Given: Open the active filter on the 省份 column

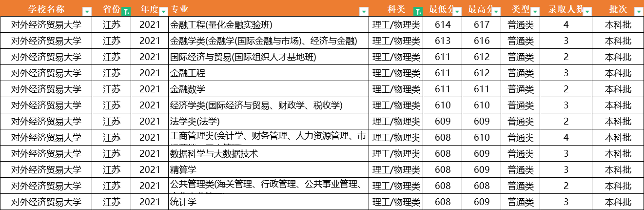Looking at the screenshot, I should 126,11.
